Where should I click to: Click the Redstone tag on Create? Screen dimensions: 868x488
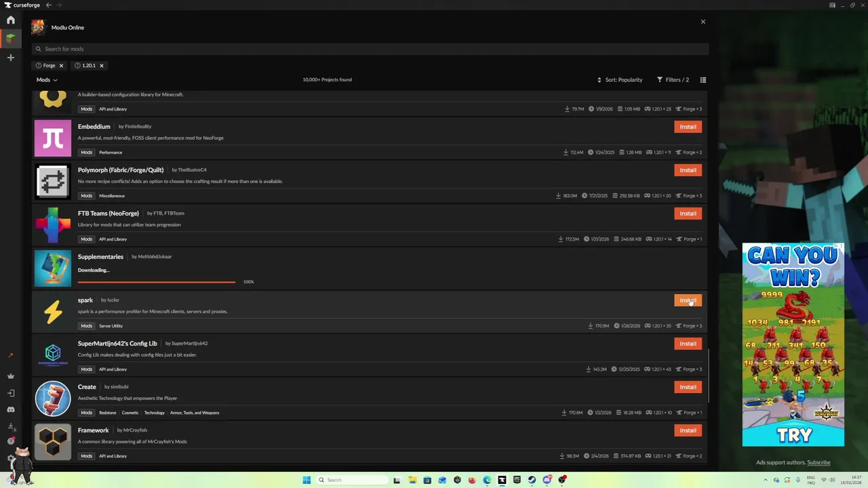107,413
